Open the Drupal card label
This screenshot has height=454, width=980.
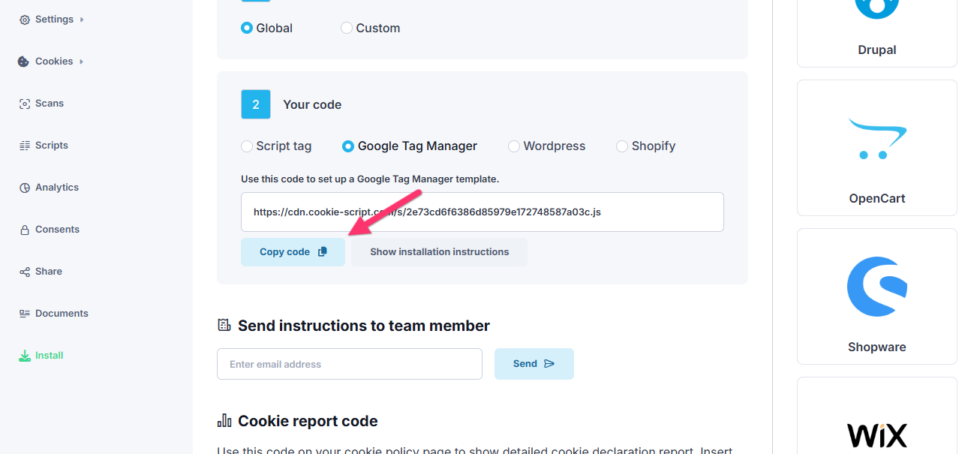click(x=876, y=50)
